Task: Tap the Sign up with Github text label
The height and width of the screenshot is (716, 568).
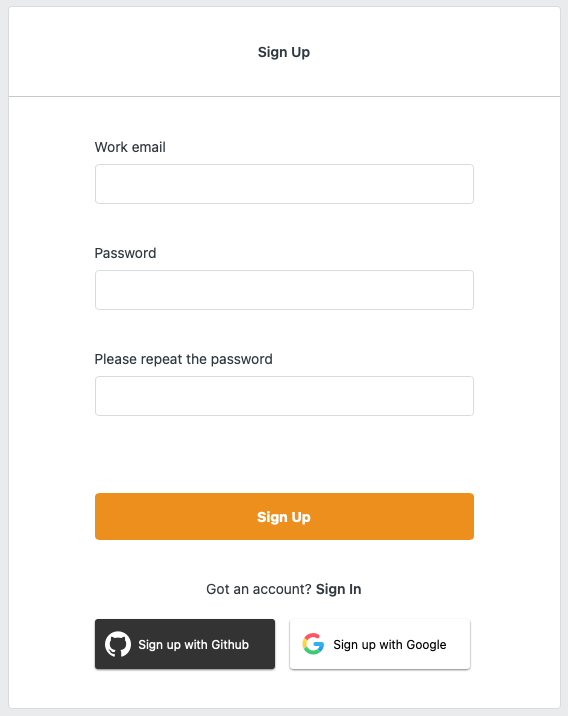Action: [x=194, y=645]
